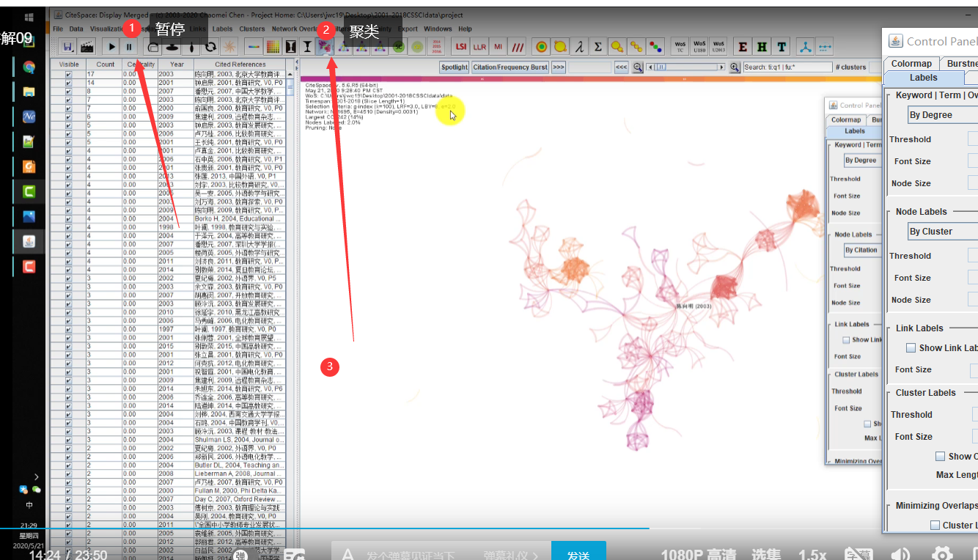Click the Save project icon
The image size is (978, 560).
[68, 47]
